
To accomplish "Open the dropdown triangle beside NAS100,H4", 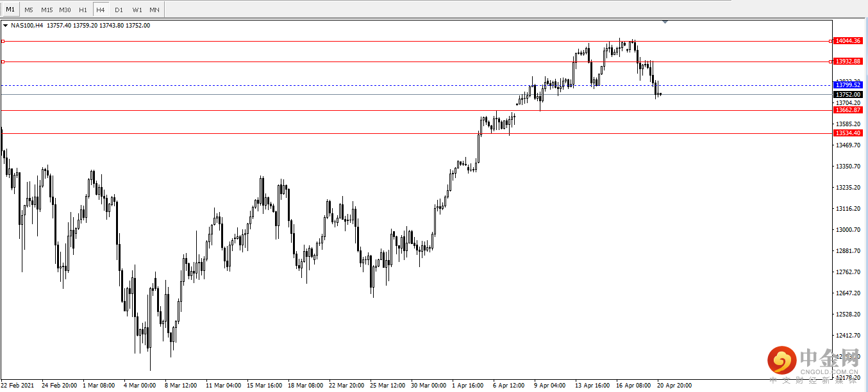I will [6, 26].
